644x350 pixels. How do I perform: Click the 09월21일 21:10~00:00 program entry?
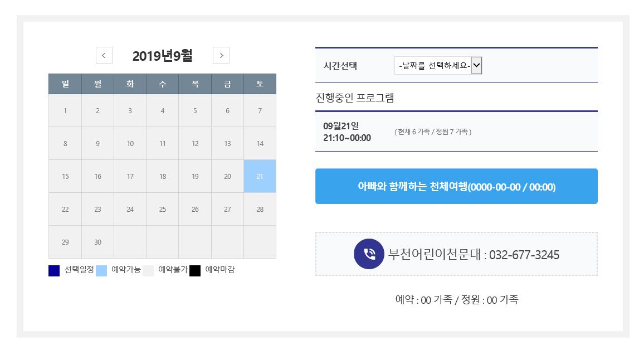coord(347,132)
